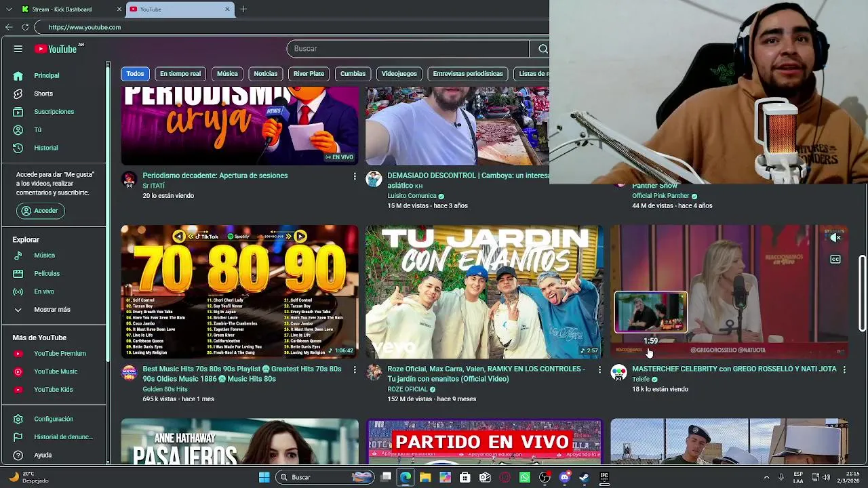Open the YouTube hamburger guide menu

tap(18, 49)
